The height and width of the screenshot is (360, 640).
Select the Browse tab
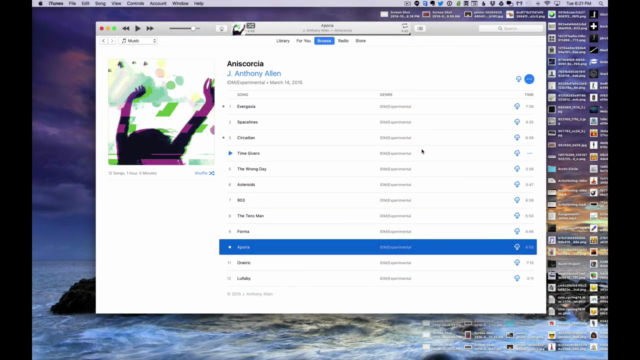click(x=324, y=41)
